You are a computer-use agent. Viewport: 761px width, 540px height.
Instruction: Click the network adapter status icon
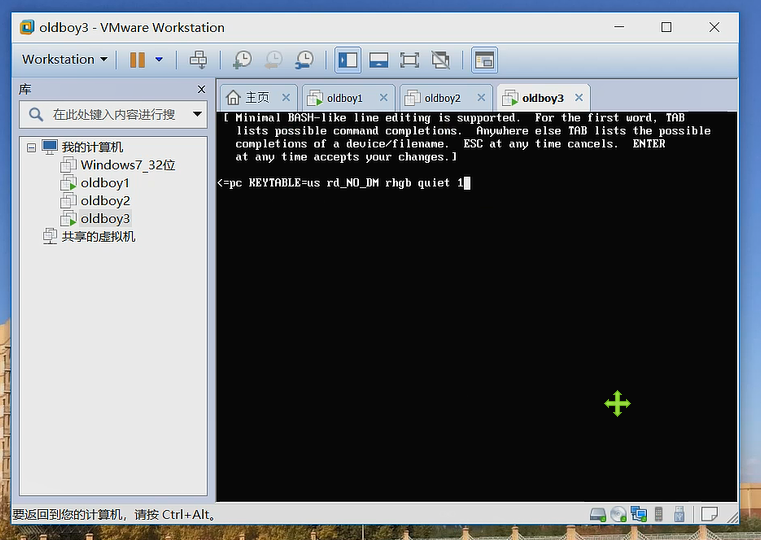pos(639,514)
